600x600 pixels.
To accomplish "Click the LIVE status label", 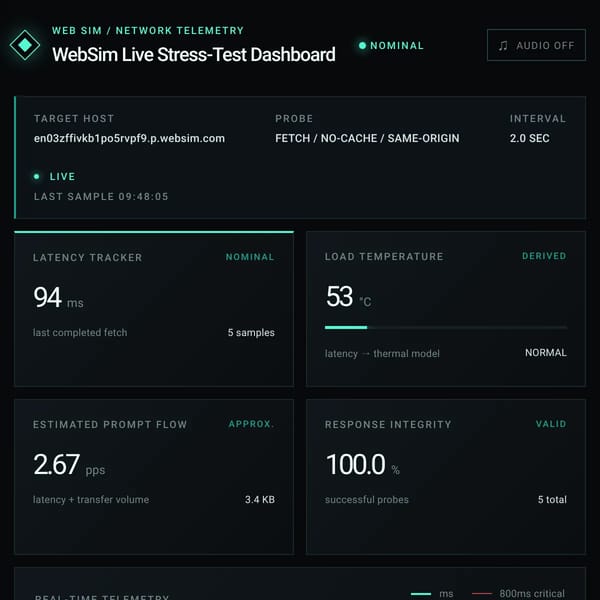I will click(62, 176).
